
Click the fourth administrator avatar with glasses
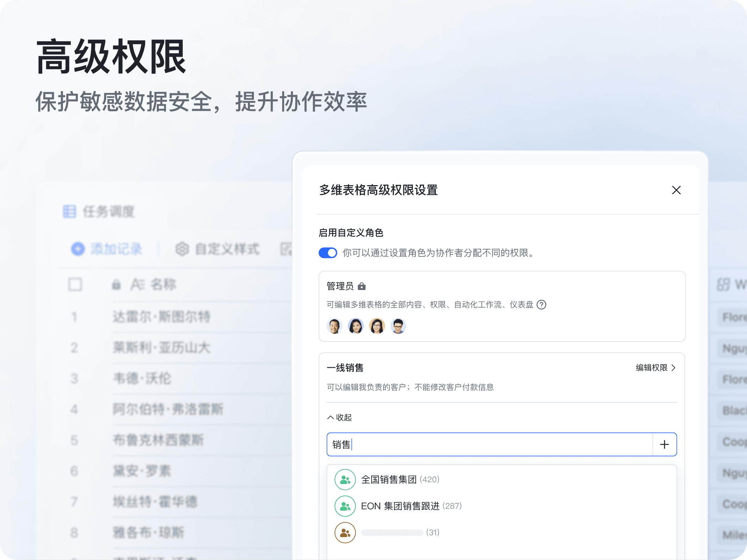click(x=398, y=326)
